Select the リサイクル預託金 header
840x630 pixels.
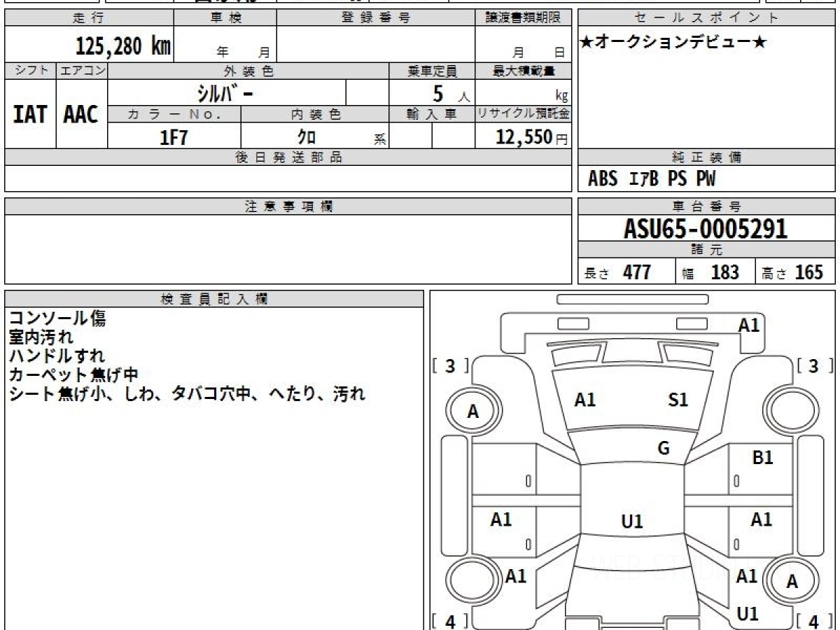click(x=523, y=114)
